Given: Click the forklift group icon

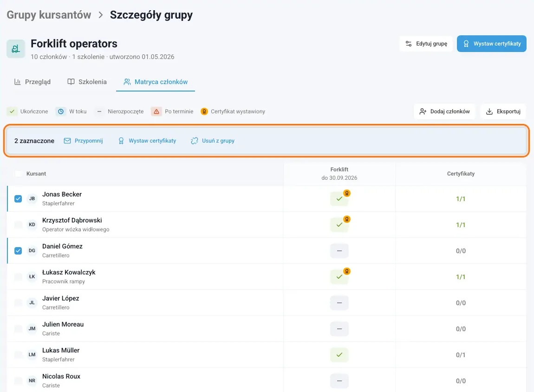Looking at the screenshot, I should [16, 49].
